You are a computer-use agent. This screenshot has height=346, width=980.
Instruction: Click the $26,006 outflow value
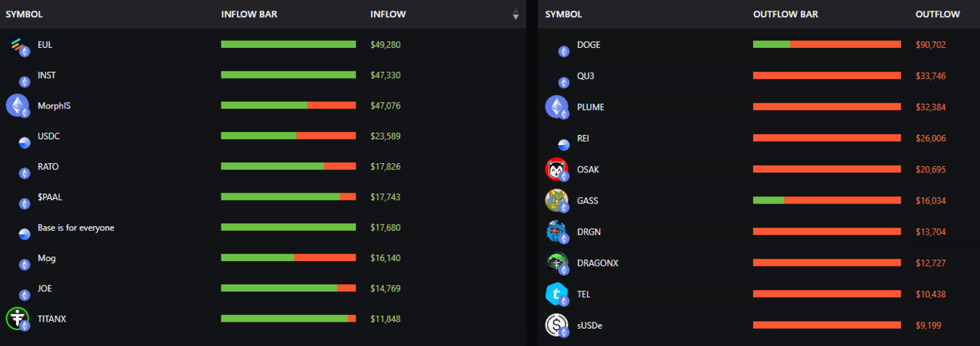[931, 138]
